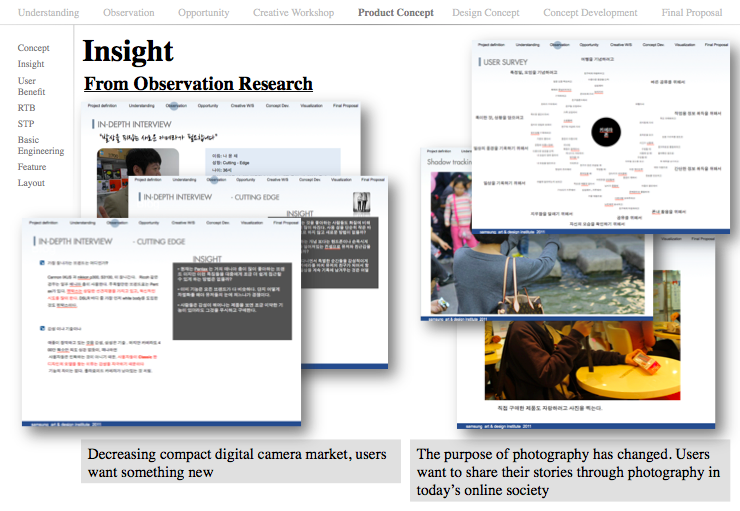Open STP sidebar link
This screenshot has height=511, width=740.
[26, 124]
